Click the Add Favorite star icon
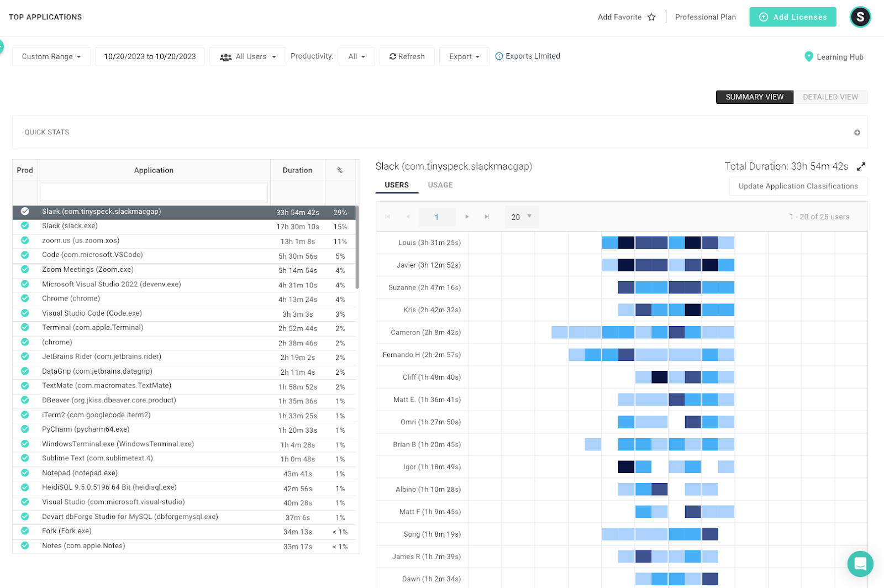The image size is (884, 588). (x=651, y=17)
